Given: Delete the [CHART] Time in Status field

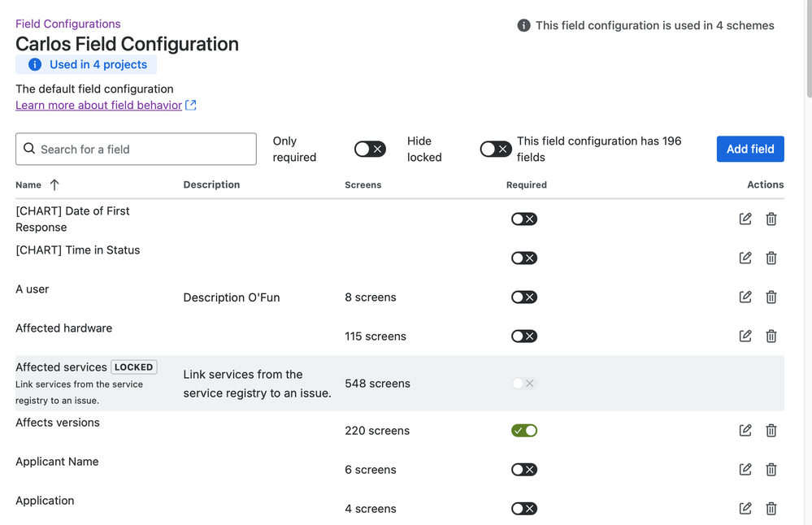Looking at the screenshot, I should [771, 258].
